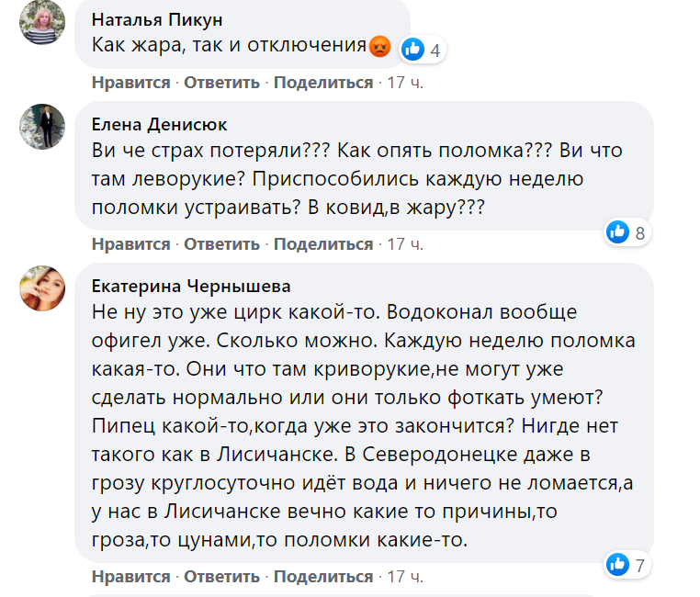Screen dimensions: 700x597
Task: Click the 17 ч. timestamp under Елена Денисюк's comment
Action: click(406, 244)
